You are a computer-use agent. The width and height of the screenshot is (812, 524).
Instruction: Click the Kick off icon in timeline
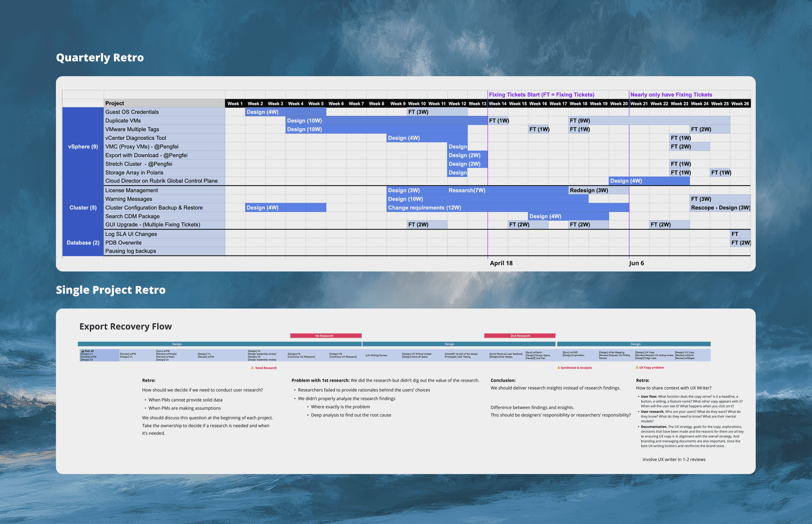click(82, 351)
